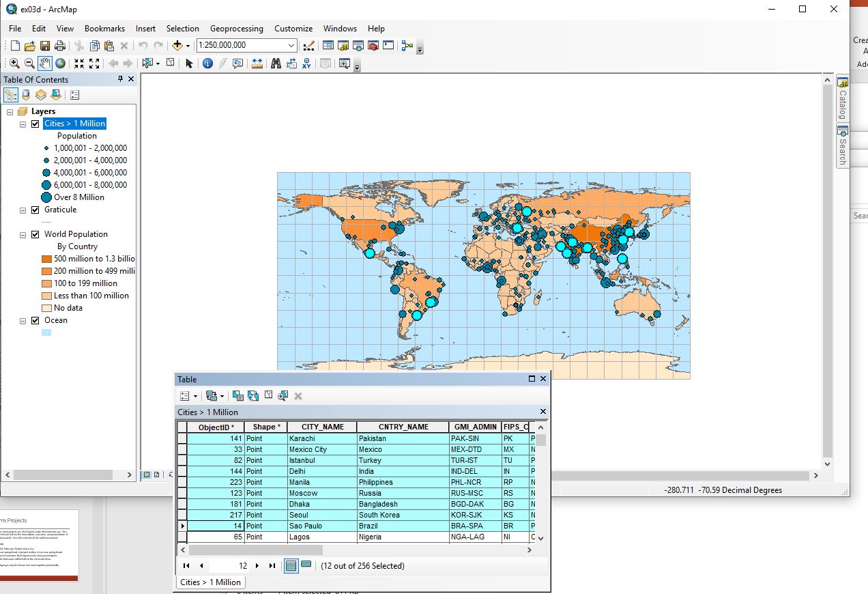Go to the next table record
The height and width of the screenshot is (594, 868).
tap(257, 565)
